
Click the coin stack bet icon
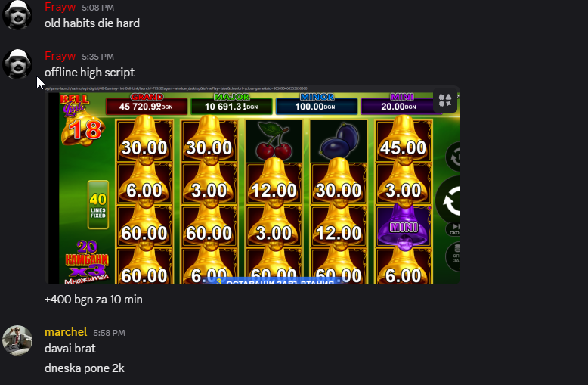[453, 256]
